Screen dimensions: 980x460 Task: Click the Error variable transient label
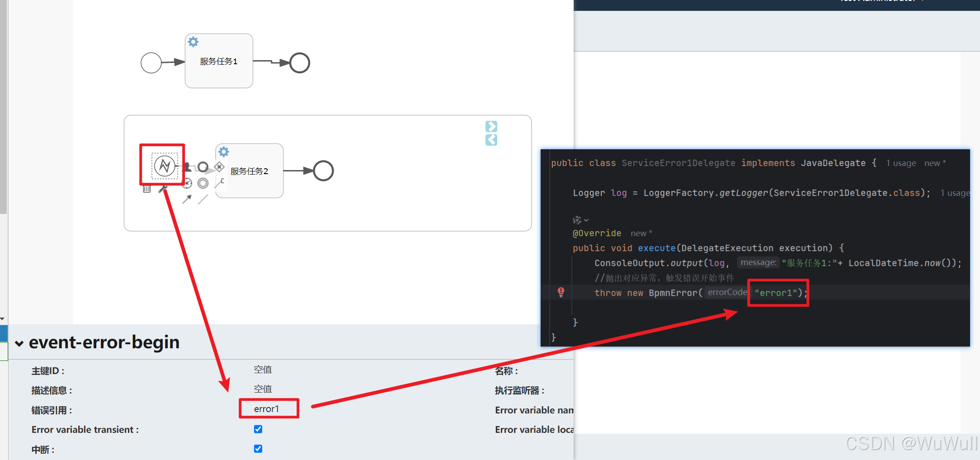tap(85, 430)
